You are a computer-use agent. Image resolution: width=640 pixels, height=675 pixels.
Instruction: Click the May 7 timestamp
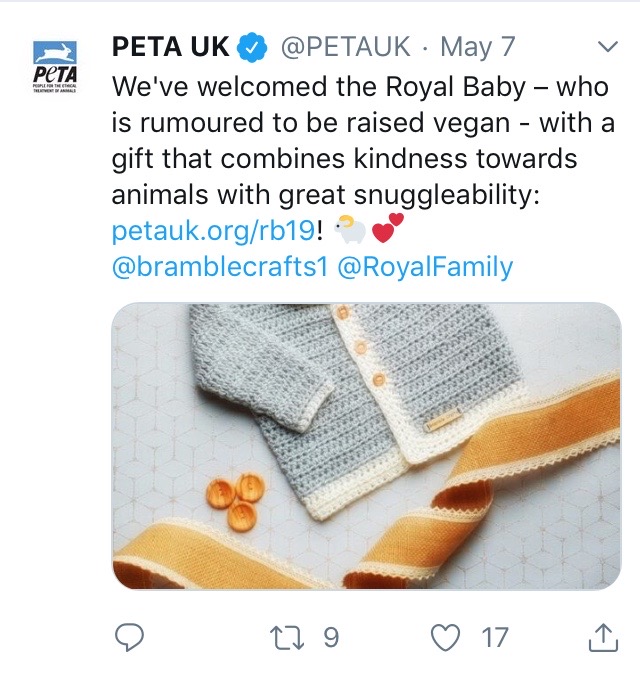pos(477,47)
